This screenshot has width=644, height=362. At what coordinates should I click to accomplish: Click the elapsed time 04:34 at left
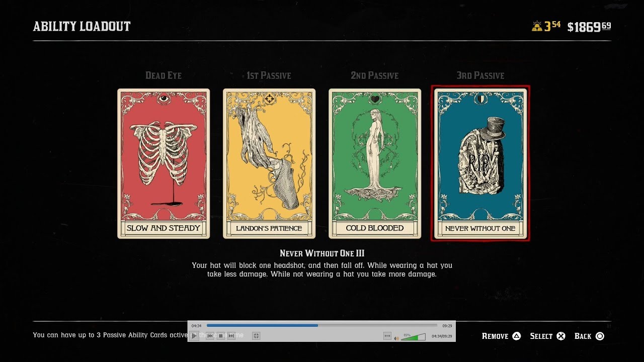click(x=197, y=326)
